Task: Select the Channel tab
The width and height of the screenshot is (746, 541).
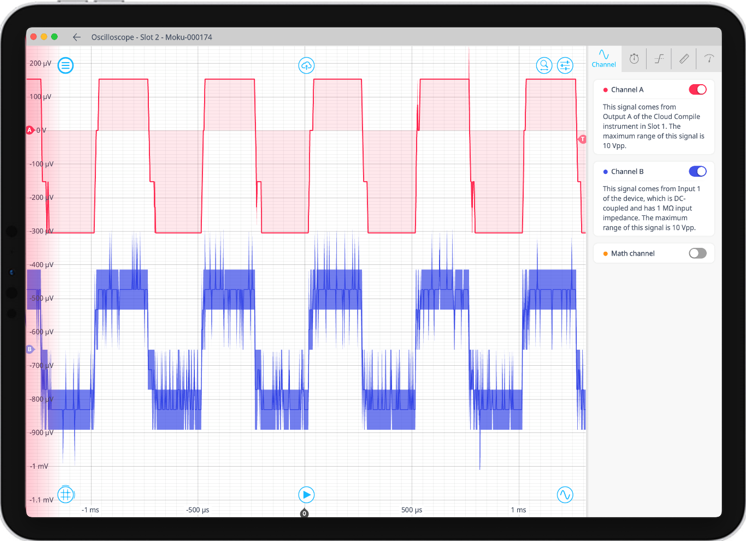Action: click(604, 59)
